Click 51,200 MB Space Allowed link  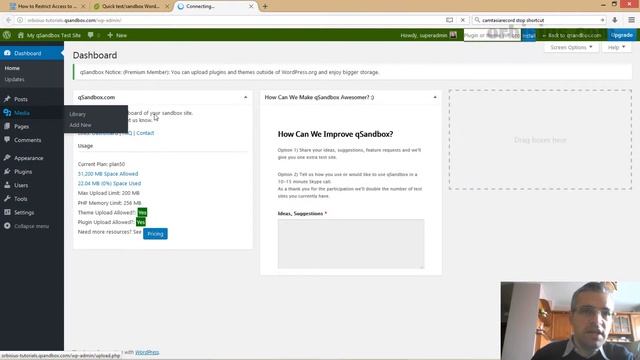pos(108,174)
